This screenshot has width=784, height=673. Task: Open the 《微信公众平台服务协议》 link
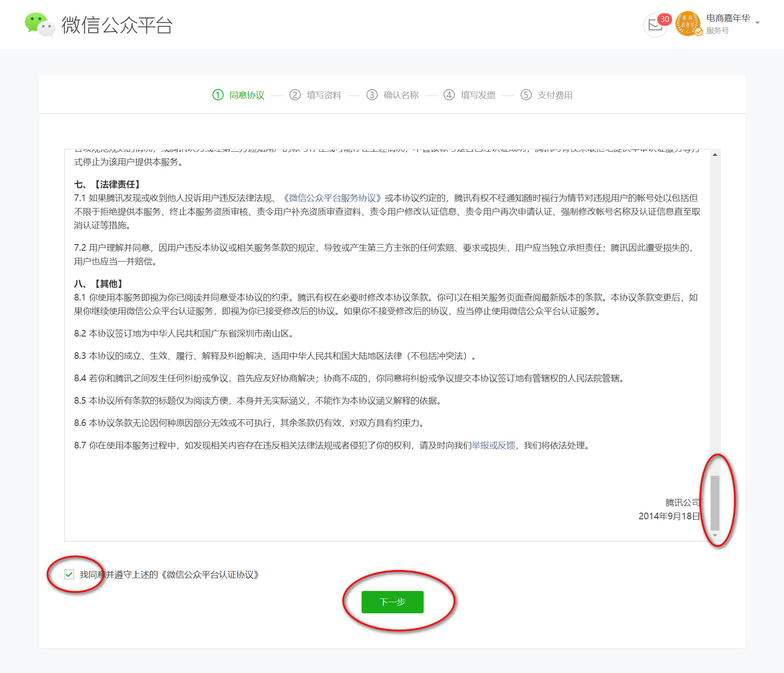[332, 198]
